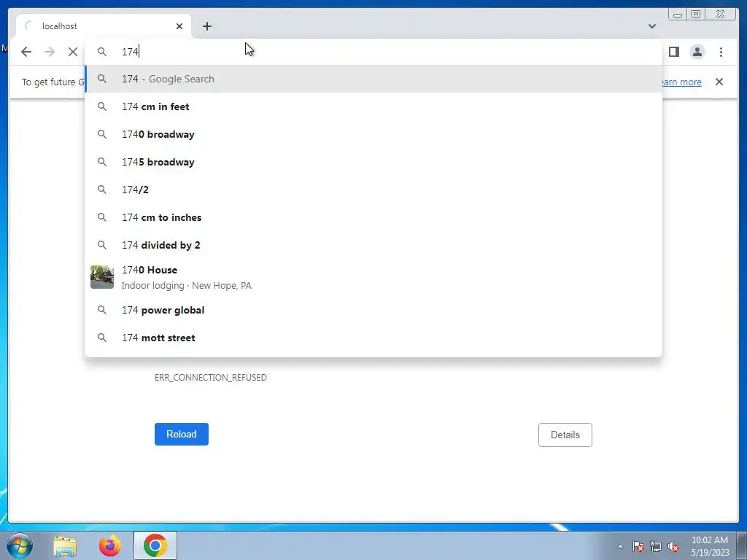Click the Details button
This screenshot has width=747, height=560.
tap(565, 435)
